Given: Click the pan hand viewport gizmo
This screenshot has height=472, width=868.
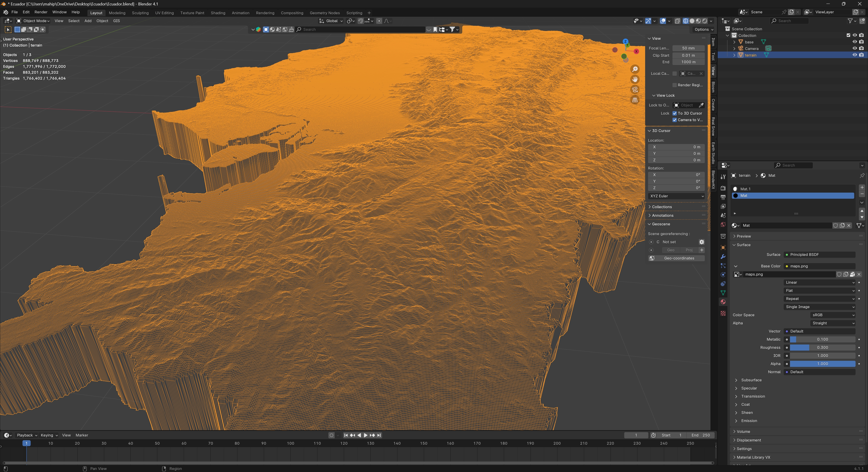Looking at the screenshot, I should coord(635,80).
